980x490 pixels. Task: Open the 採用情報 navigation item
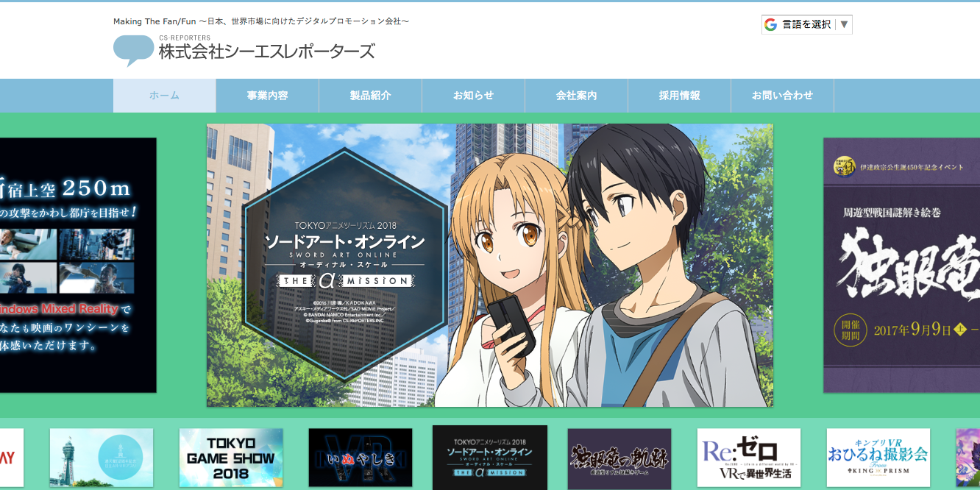(x=679, y=96)
